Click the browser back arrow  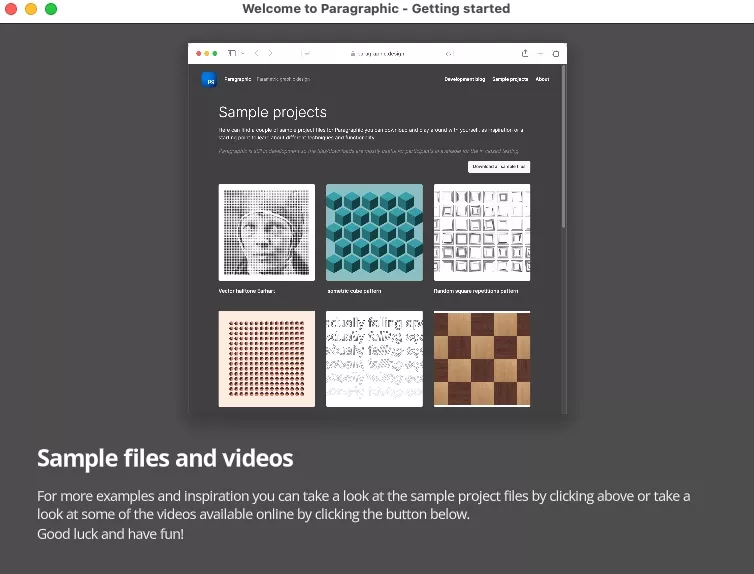(257, 53)
